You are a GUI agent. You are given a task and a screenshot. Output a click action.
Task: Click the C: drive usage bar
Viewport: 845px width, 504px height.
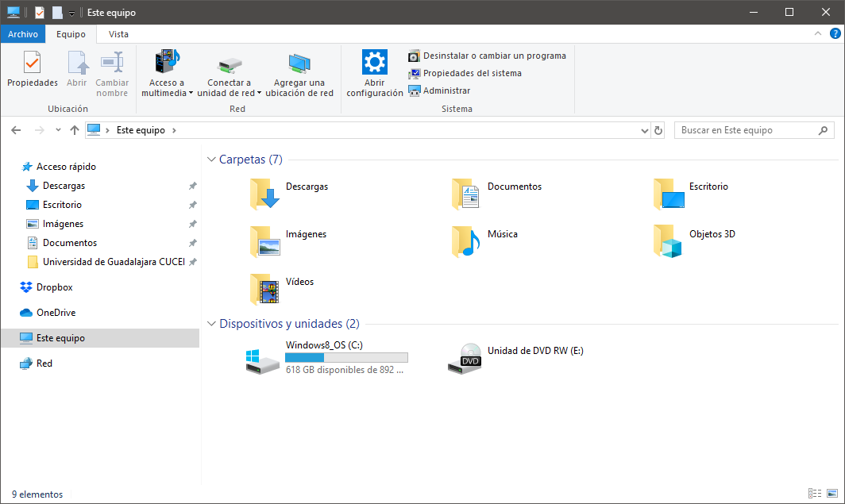(x=346, y=357)
